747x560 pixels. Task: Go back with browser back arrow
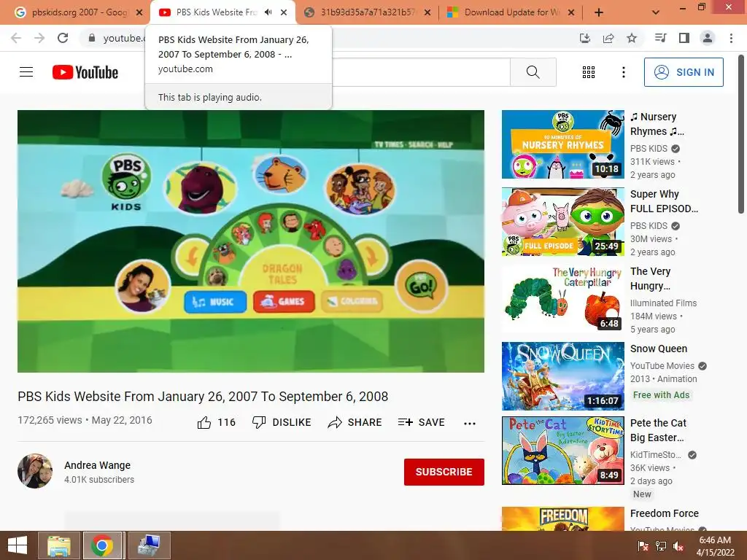tap(16, 38)
